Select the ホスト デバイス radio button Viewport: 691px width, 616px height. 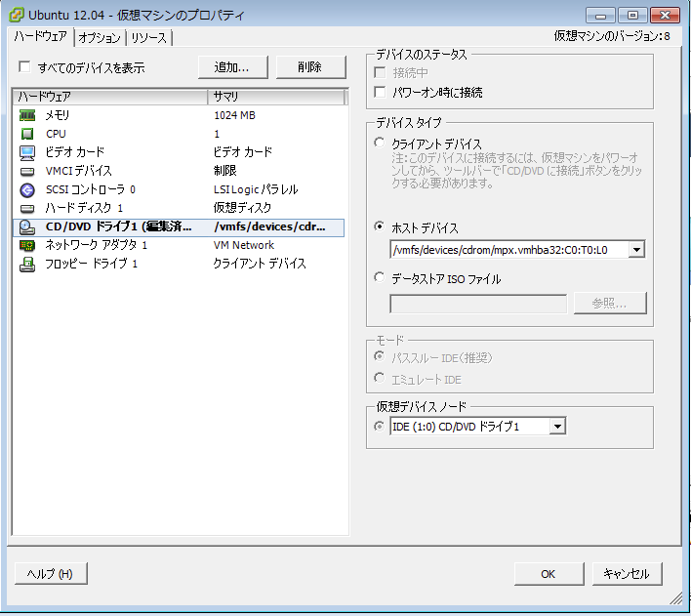pos(379,226)
